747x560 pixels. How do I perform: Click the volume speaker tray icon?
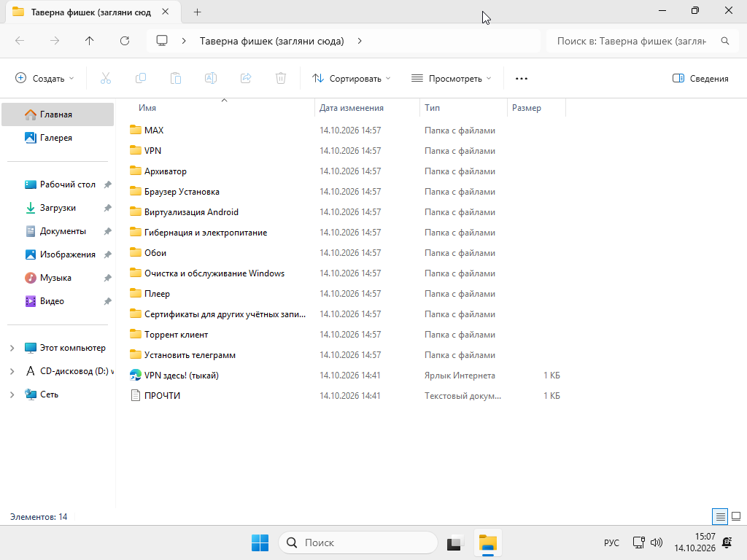(657, 542)
